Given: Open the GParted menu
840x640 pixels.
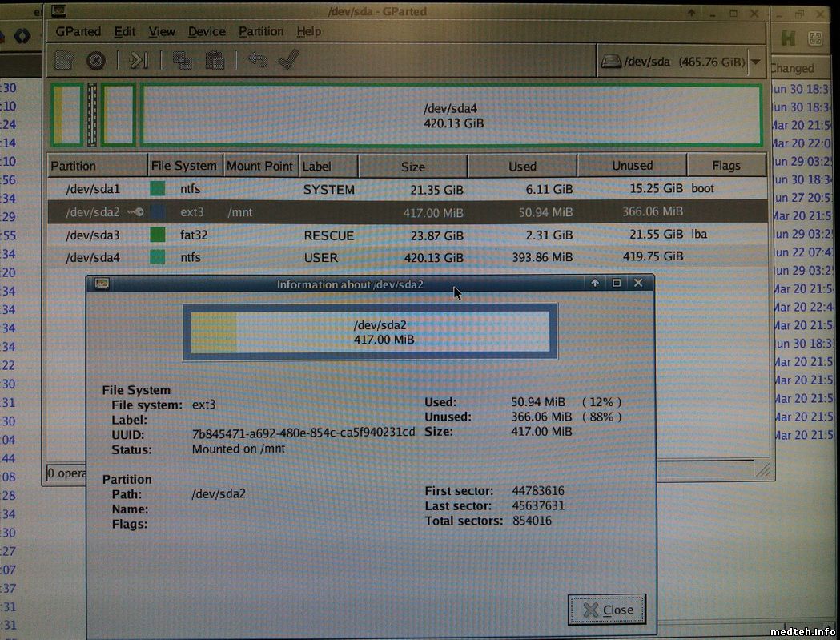Looking at the screenshot, I should pyautogui.click(x=78, y=31).
